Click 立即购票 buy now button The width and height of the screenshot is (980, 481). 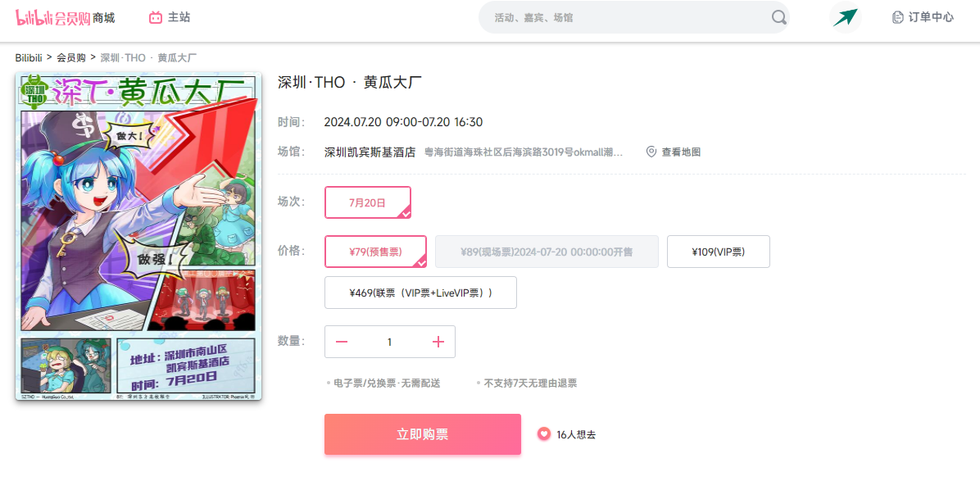[422, 434]
